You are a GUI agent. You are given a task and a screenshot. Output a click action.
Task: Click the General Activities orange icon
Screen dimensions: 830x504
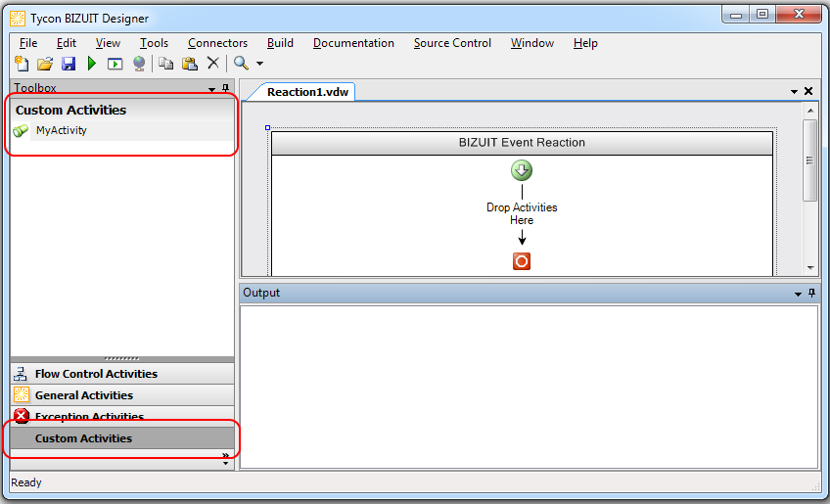pos(22,395)
